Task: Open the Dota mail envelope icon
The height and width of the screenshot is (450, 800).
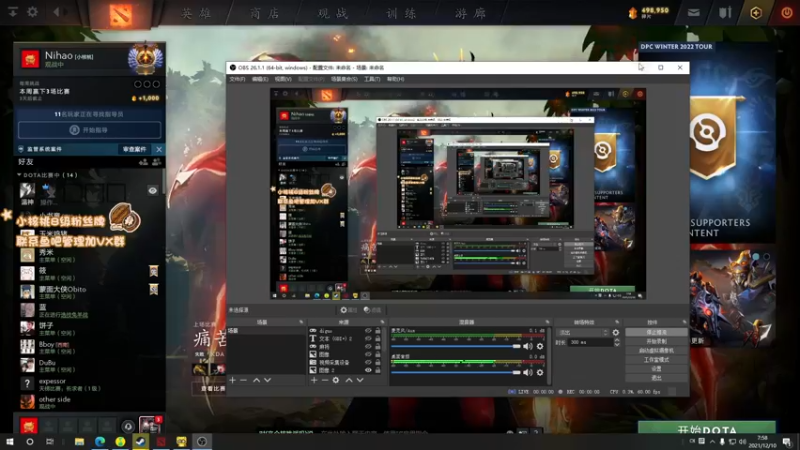Action: (x=693, y=13)
